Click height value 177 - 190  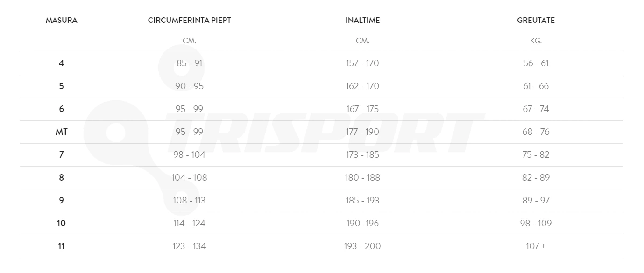click(x=362, y=132)
